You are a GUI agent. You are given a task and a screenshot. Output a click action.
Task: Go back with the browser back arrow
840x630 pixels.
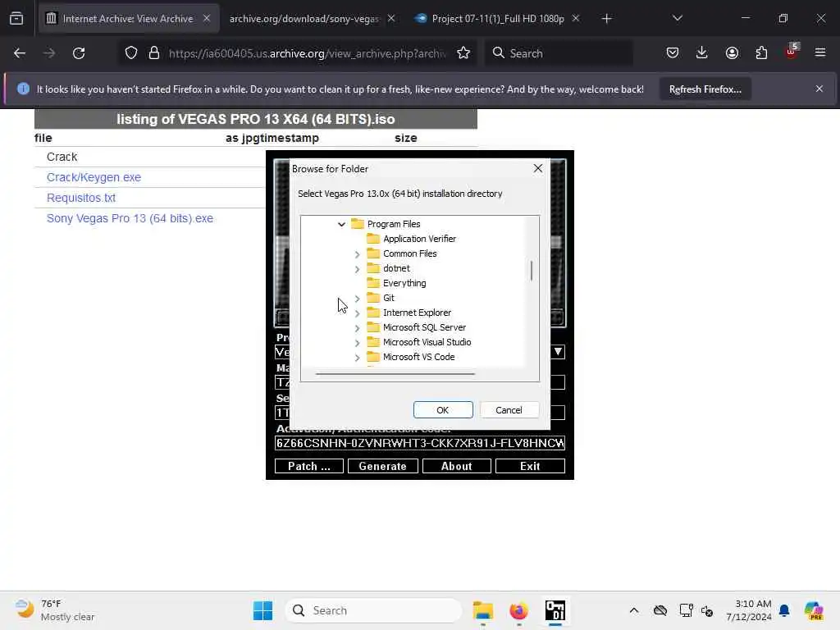point(20,53)
